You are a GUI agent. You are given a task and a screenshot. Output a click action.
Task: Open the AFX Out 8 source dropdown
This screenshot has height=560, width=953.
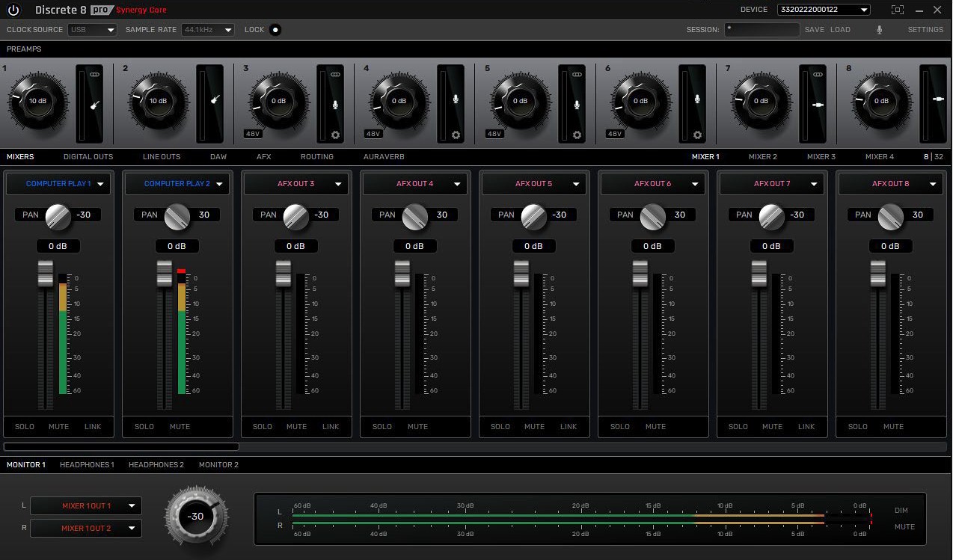[x=891, y=184]
